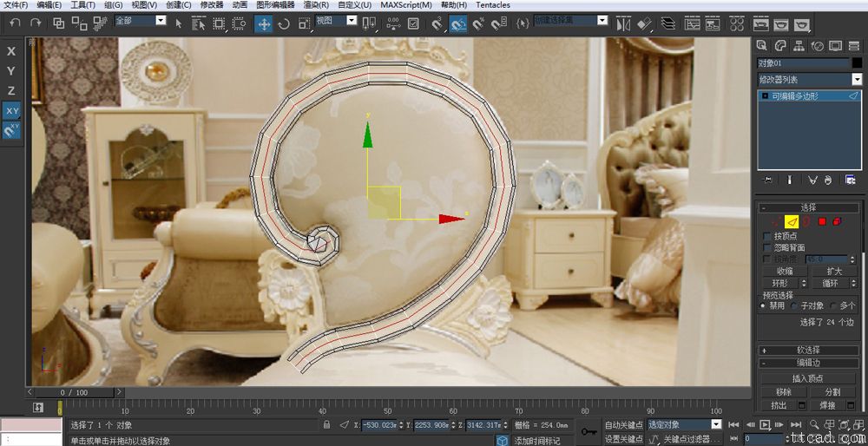Choose Rectangular Selection Region tool

(x=219, y=23)
